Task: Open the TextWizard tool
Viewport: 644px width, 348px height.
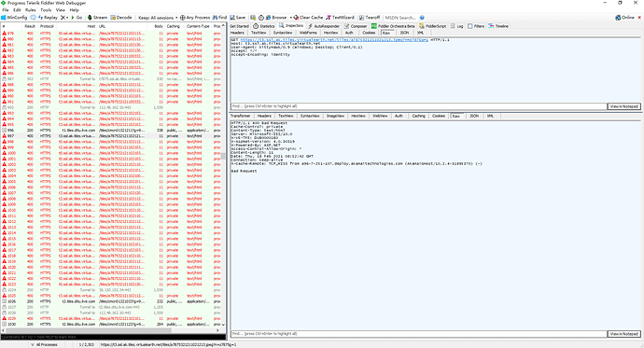Action: point(340,18)
